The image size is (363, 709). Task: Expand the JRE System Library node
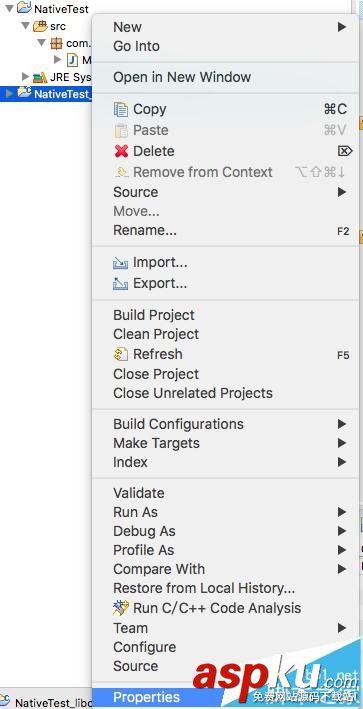pos(25,77)
